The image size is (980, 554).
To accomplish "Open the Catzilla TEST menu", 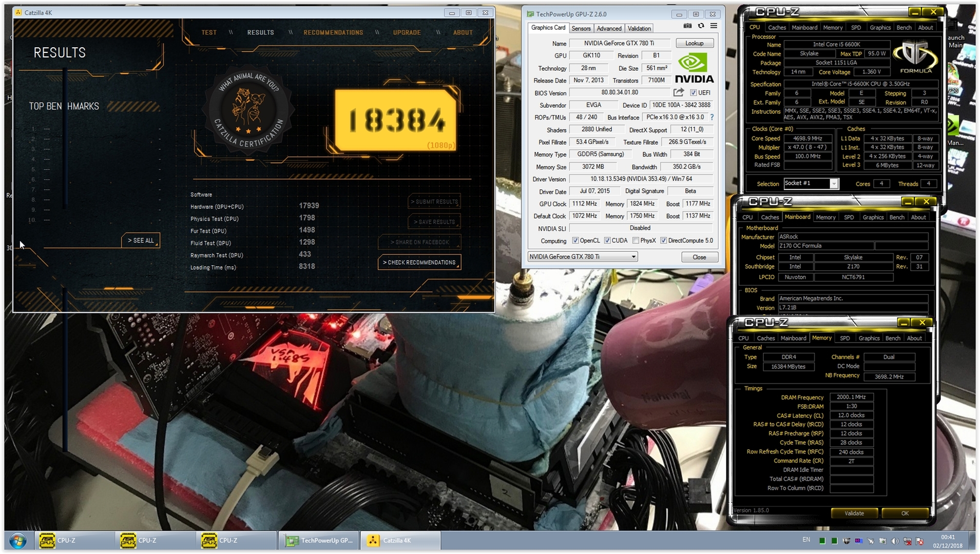I will (x=209, y=32).
